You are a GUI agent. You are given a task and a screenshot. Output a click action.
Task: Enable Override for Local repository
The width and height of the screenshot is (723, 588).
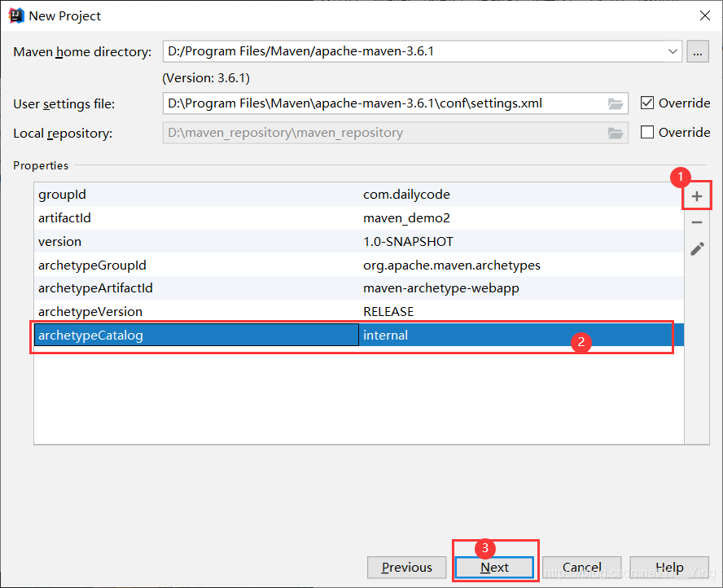[x=647, y=133]
